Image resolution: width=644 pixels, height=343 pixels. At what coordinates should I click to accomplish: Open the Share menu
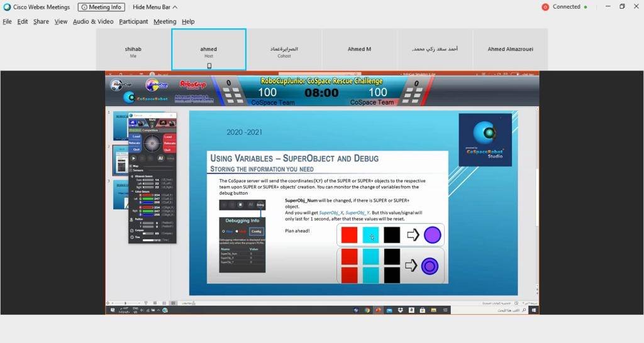(41, 21)
